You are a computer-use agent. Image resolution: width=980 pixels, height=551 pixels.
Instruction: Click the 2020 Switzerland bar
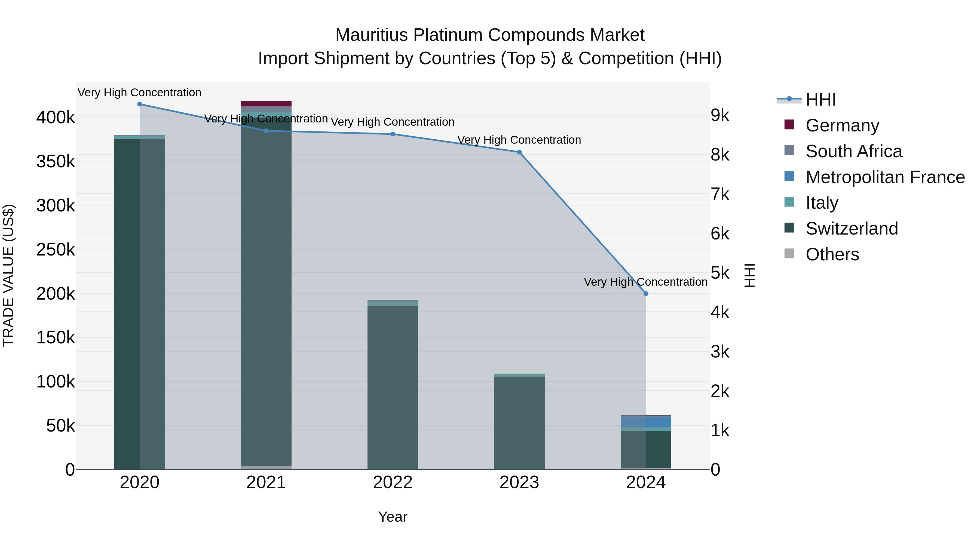140,304
